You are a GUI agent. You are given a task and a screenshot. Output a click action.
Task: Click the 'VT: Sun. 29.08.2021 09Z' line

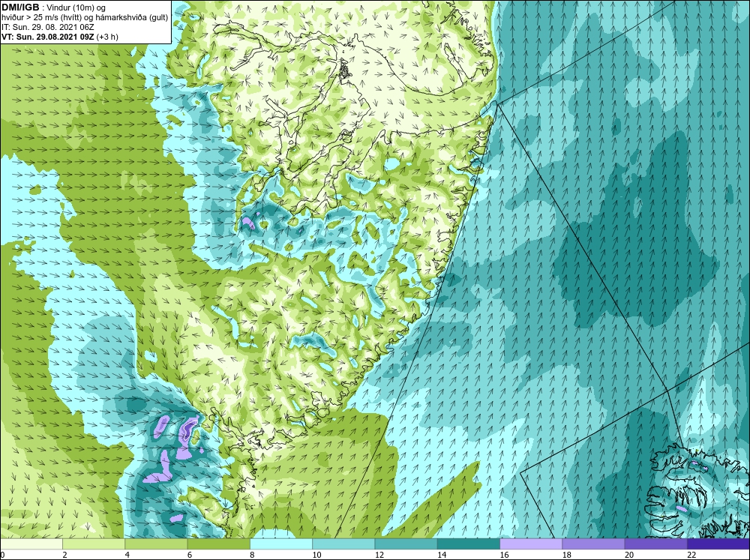[48, 37]
